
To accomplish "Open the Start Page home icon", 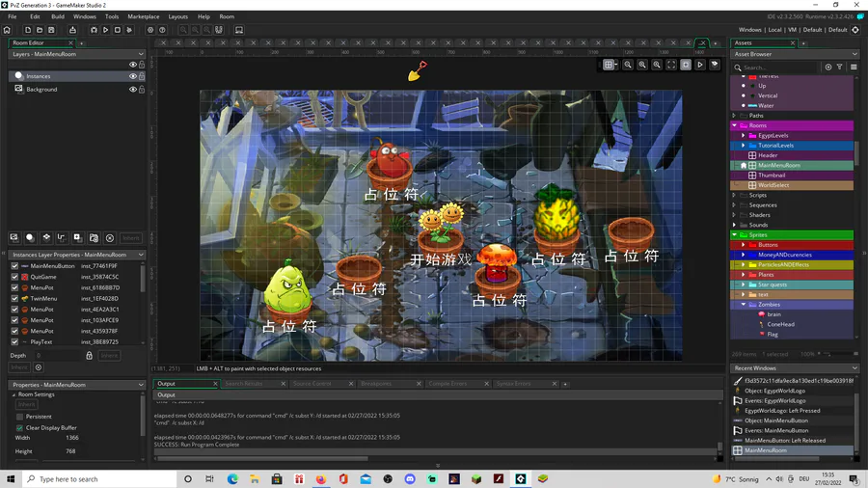I will tap(7, 30).
